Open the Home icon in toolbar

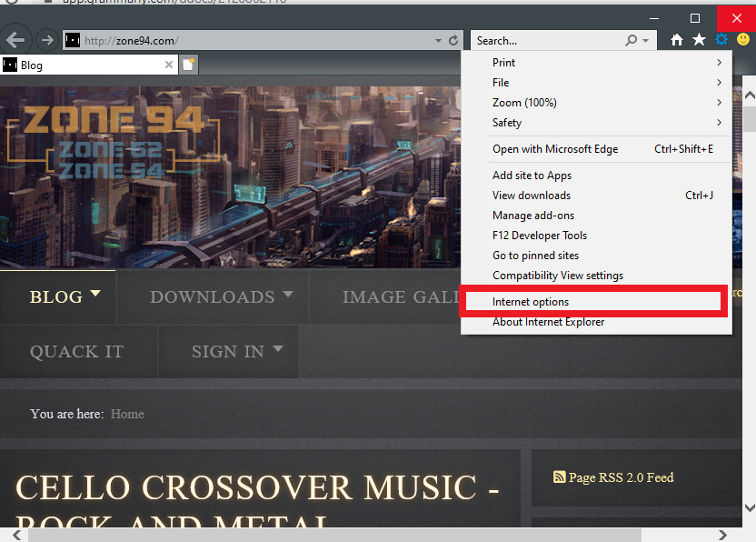[x=676, y=40]
